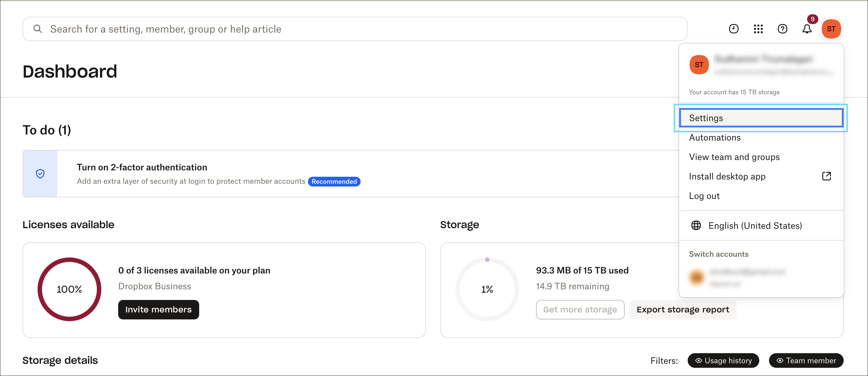
Task: Select the blurred account under Switch accounts
Action: 738,277
